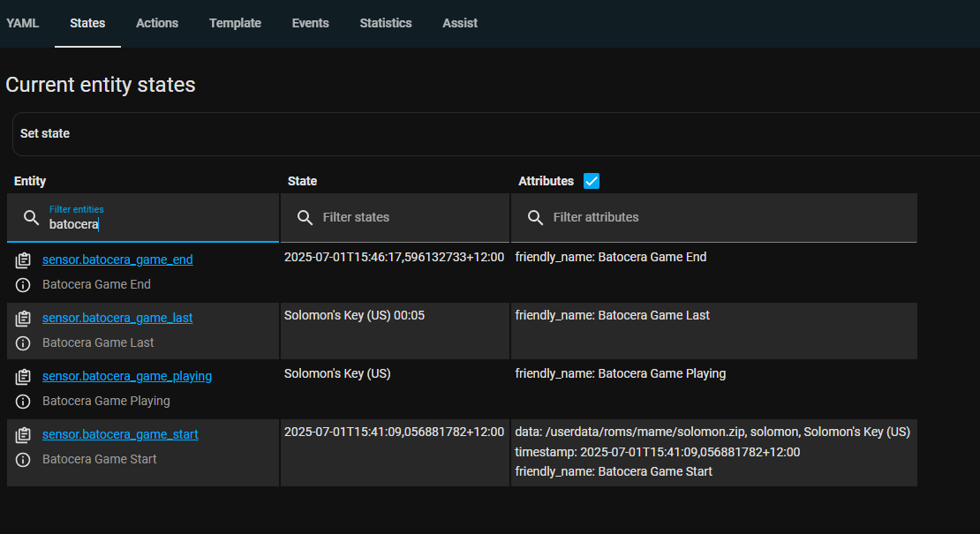This screenshot has height=534, width=980.
Task: Click the Attributes column header label
Action: click(x=547, y=181)
